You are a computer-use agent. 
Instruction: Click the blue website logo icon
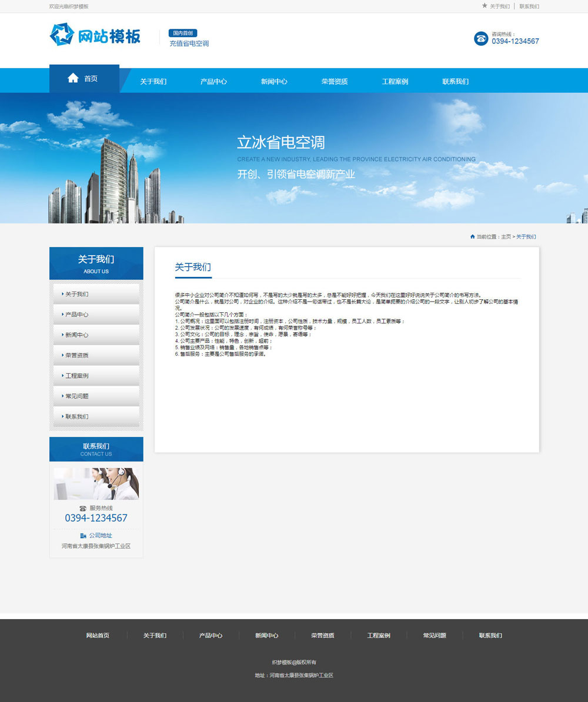[62, 35]
